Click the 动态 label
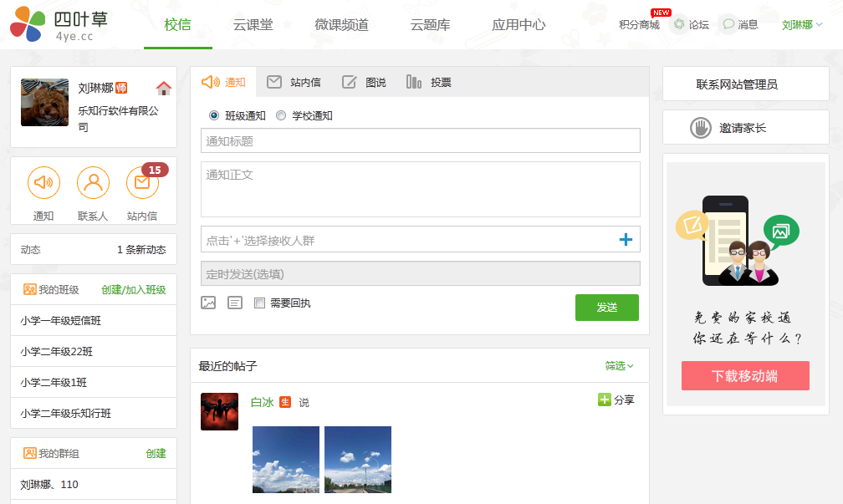This screenshot has height=504, width=843. [x=31, y=250]
